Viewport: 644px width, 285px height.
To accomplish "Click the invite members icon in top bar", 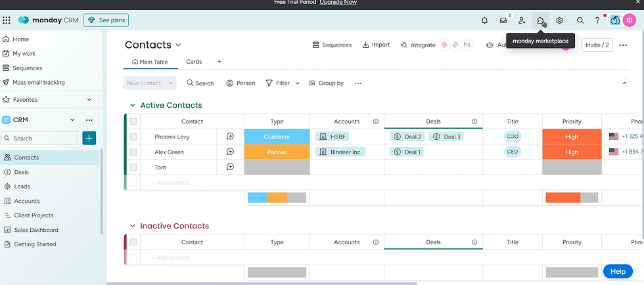I will coord(522,20).
